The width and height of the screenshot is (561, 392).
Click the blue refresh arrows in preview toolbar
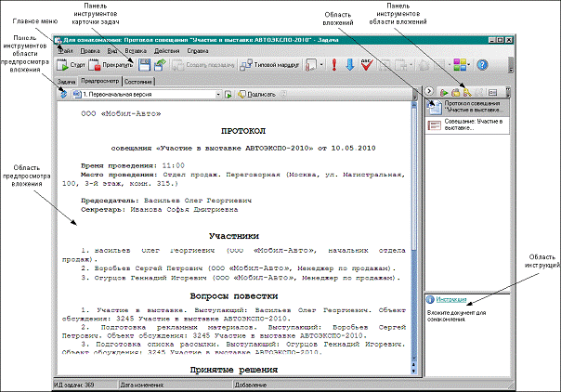point(64,94)
